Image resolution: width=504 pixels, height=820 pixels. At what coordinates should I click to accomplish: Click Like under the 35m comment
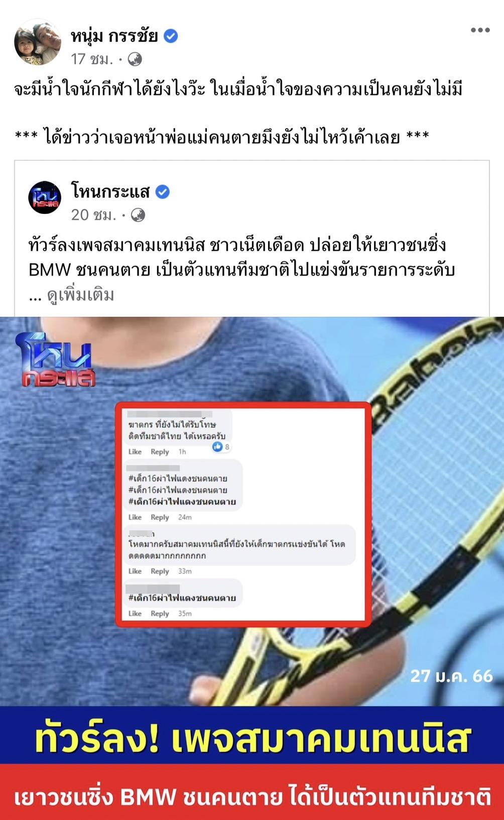135,613
